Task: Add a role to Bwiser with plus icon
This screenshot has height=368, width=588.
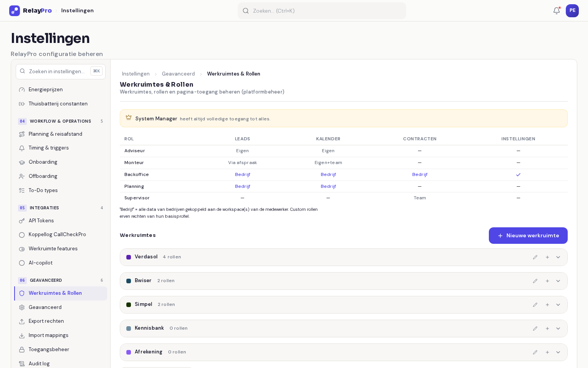Action: (x=547, y=281)
